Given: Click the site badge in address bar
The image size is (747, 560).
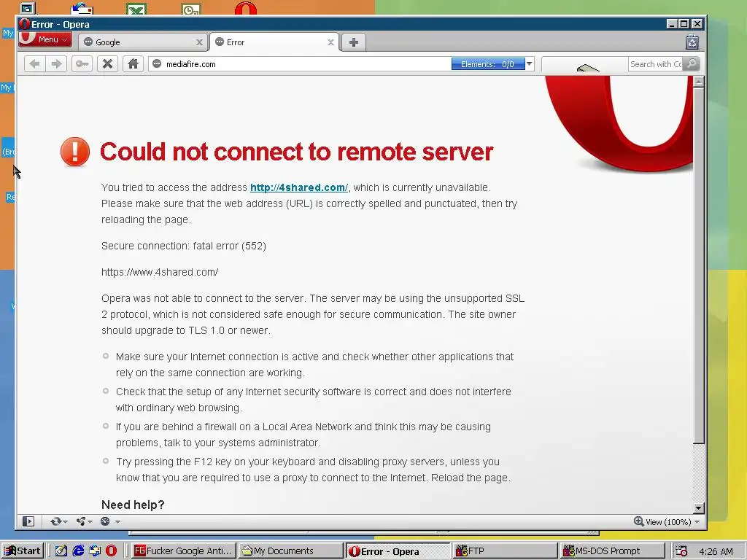Looking at the screenshot, I should click(158, 64).
